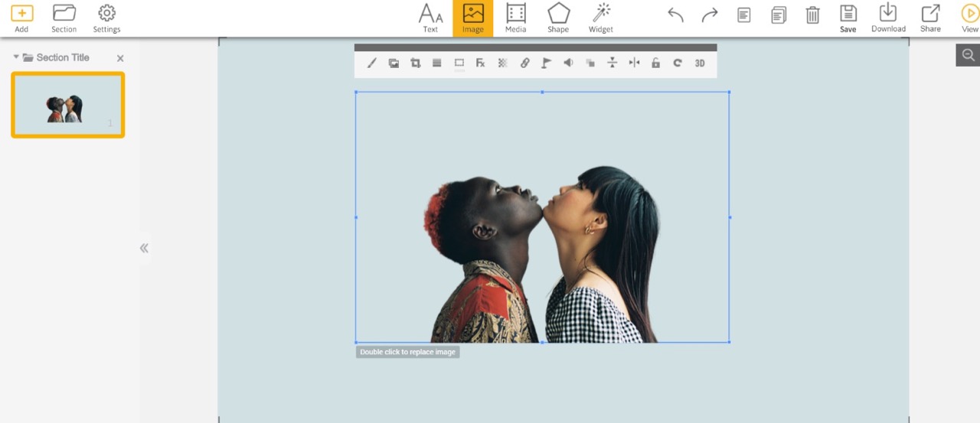This screenshot has height=423, width=980.
Task: Click the flag icon in image toolbar
Action: [x=546, y=63]
